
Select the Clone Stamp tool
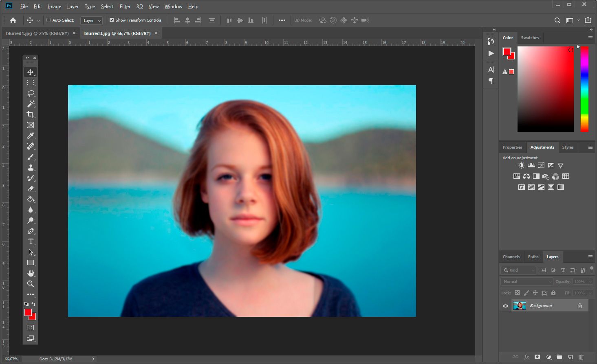(x=31, y=167)
